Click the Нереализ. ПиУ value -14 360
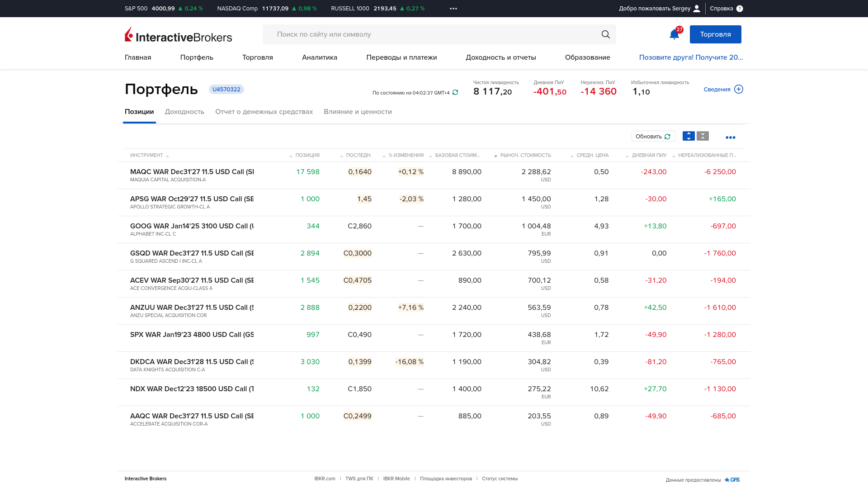868x488 pixels. [599, 92]
